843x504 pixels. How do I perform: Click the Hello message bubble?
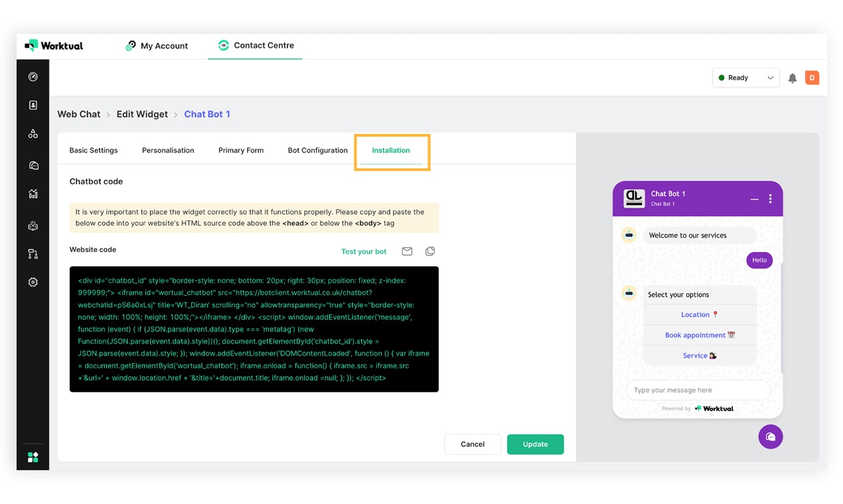[759, 260]
